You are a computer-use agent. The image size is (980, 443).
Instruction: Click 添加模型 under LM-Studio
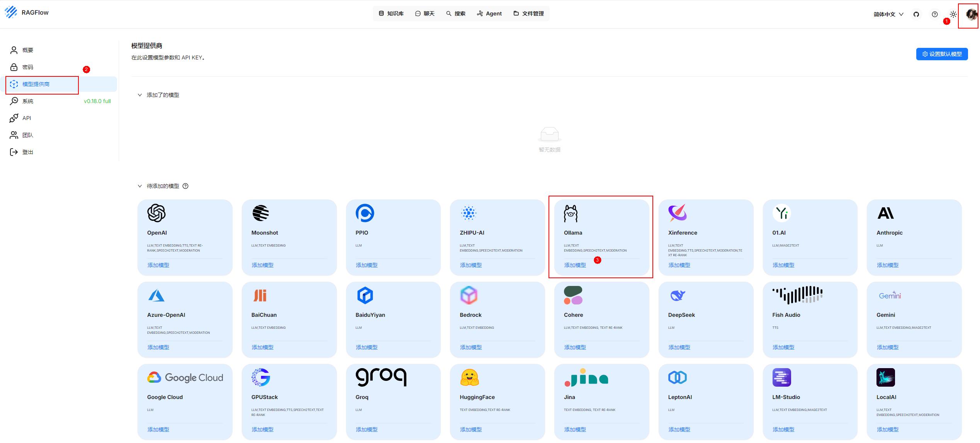(x=783, y=429)
